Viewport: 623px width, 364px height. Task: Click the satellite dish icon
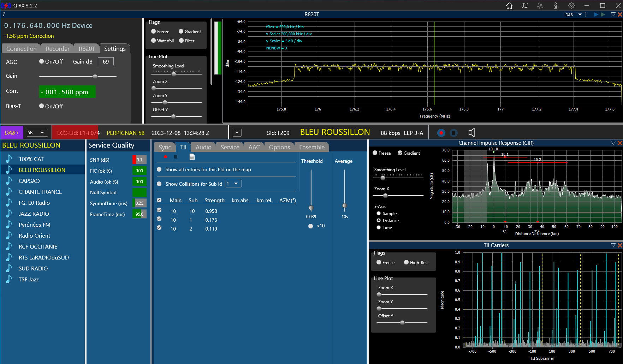coord(540,6)
